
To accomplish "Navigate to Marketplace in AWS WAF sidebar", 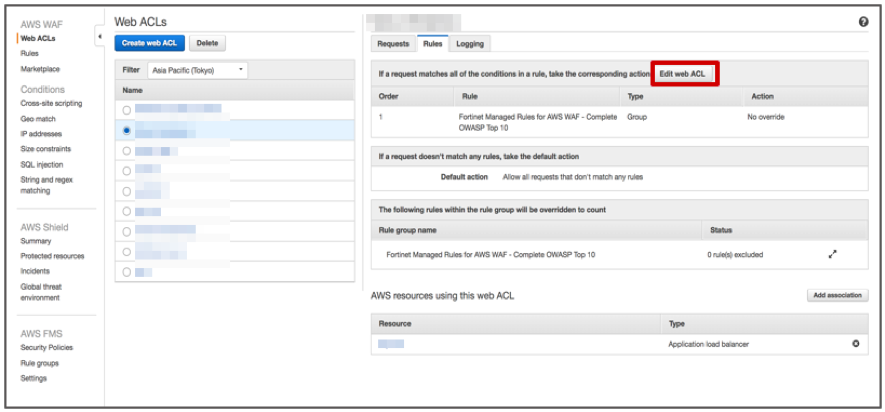I will (x=40, y=69).
